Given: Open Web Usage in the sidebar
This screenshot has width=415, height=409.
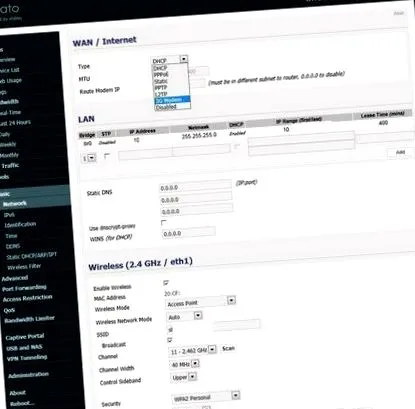Looking at the screenshot, I should click(11, 81).
